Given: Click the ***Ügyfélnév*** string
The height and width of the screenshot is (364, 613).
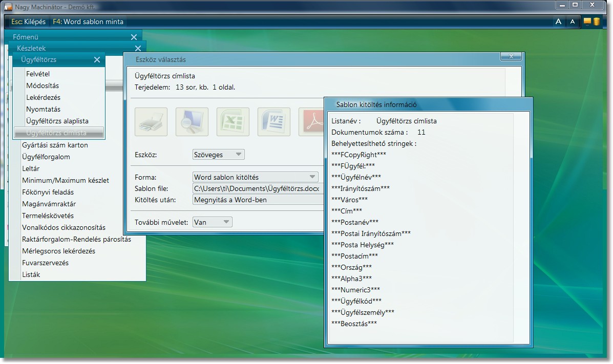Looking at the screenshot, I should tap(356, 177).
